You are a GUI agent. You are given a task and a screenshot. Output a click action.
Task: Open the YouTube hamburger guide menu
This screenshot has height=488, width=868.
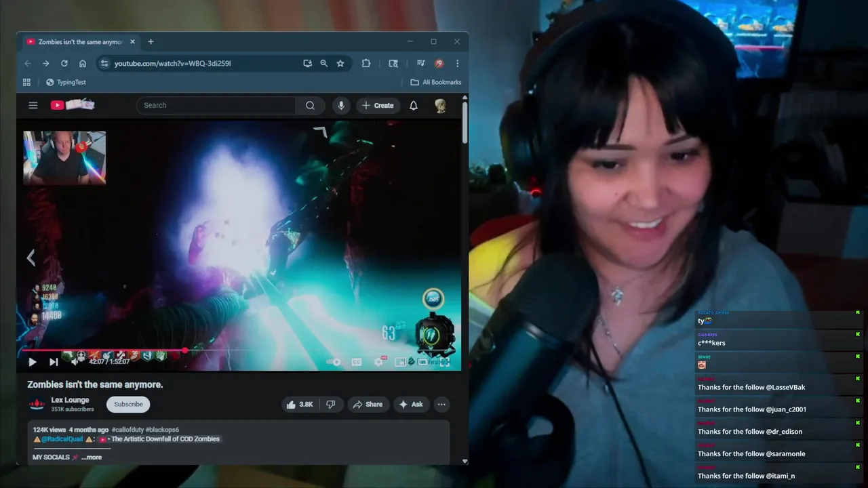pyautogui.click(x=33, y=105)
